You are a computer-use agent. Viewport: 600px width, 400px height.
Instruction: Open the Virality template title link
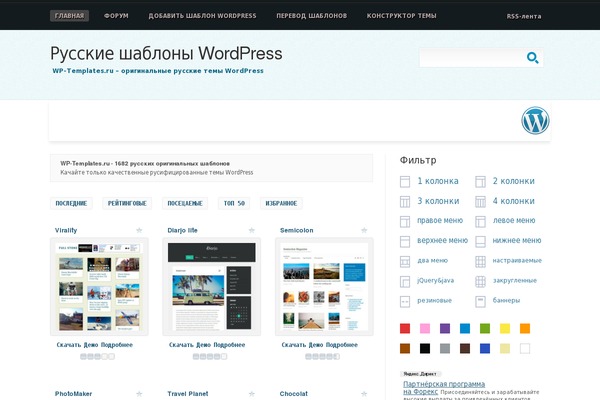[66, 230]
